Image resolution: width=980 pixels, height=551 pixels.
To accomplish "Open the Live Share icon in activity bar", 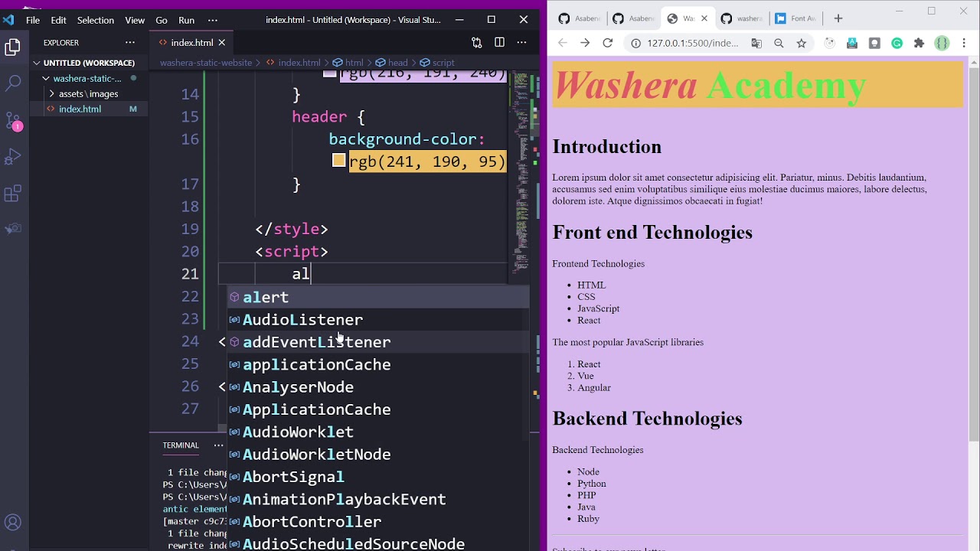I will (x=13, y=229).
